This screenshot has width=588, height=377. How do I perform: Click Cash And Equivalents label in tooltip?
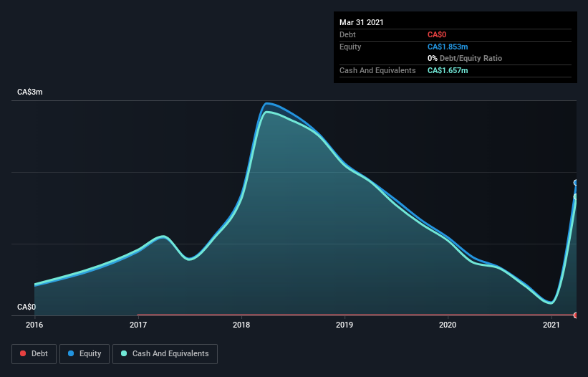point(377,70)
